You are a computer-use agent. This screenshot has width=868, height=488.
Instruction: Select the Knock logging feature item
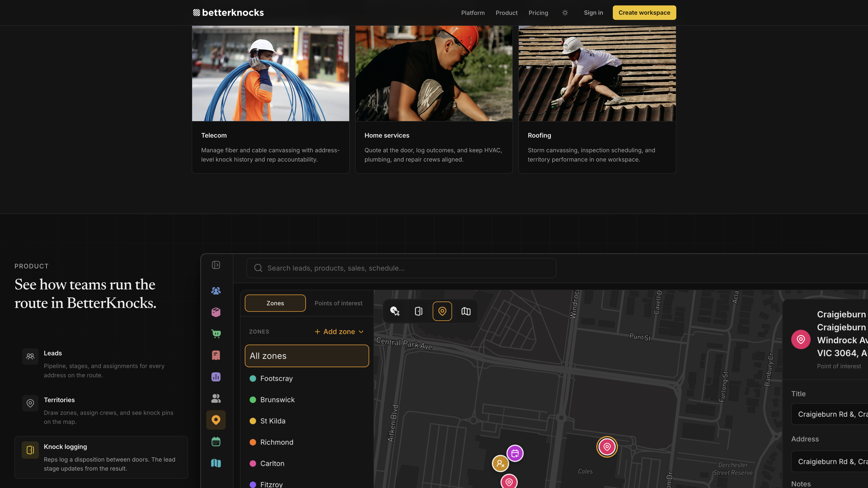pos(101,457)
